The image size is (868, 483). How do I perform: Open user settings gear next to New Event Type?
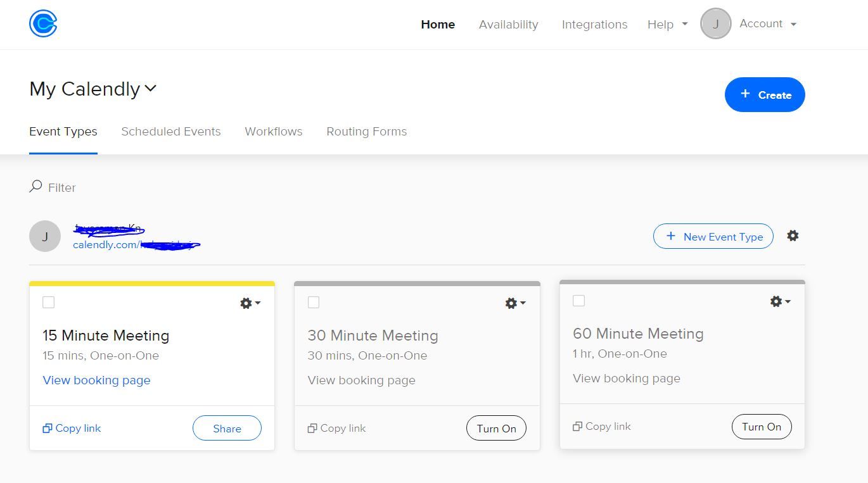(x=793, y=235)
